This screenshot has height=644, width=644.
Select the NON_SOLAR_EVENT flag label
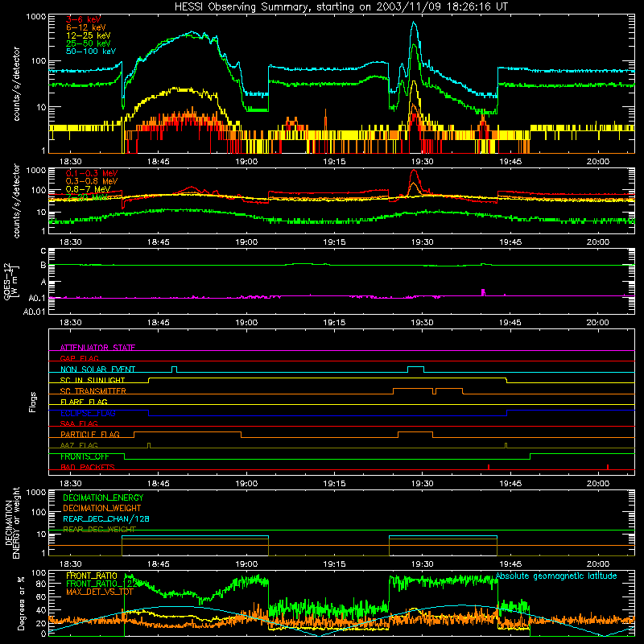pyautogui.click(x=97, y=369)
